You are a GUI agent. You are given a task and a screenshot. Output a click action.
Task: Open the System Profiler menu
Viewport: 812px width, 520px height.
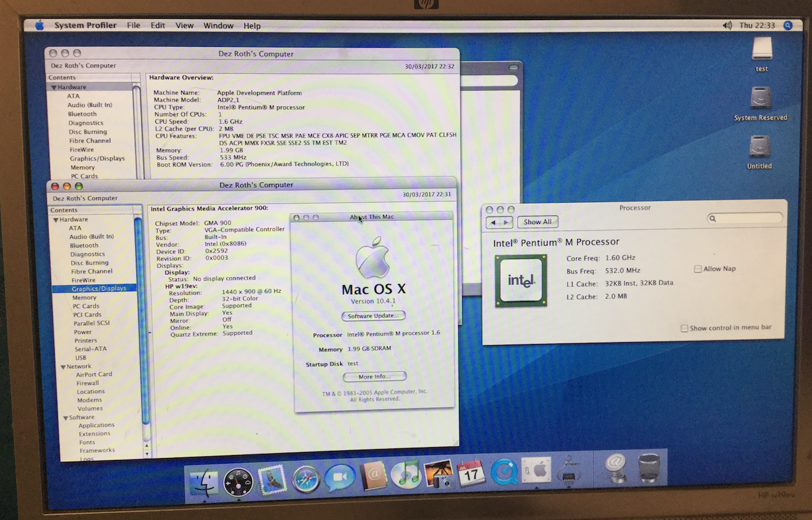tap(85, 25)
